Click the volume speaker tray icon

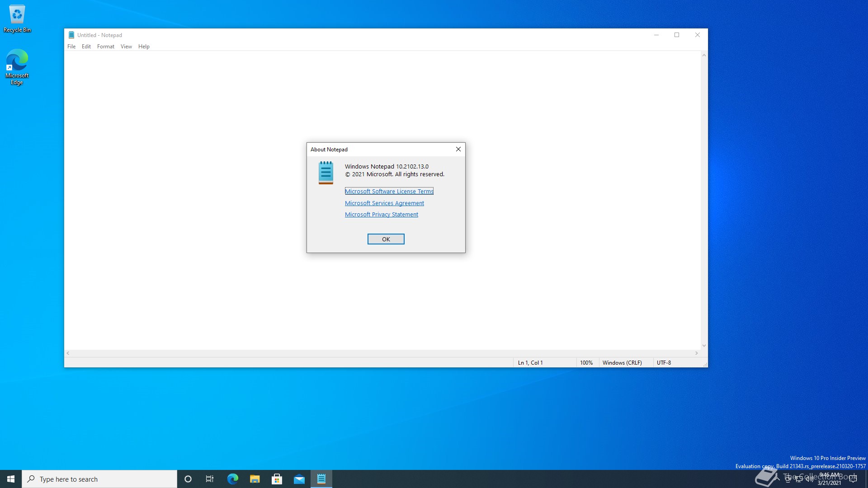click(809, 479)
